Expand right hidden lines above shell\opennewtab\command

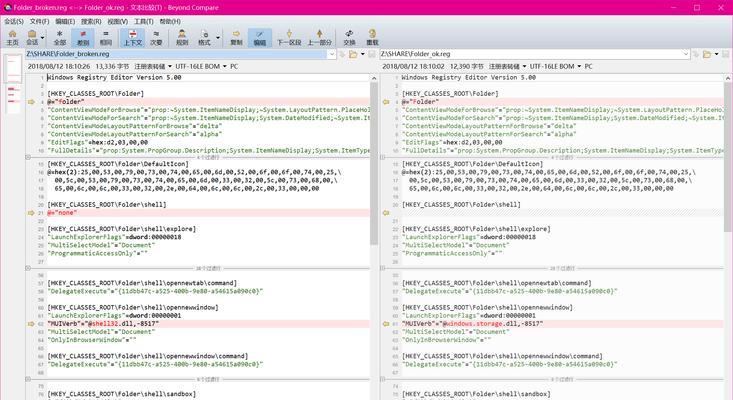tap(382, 268)
